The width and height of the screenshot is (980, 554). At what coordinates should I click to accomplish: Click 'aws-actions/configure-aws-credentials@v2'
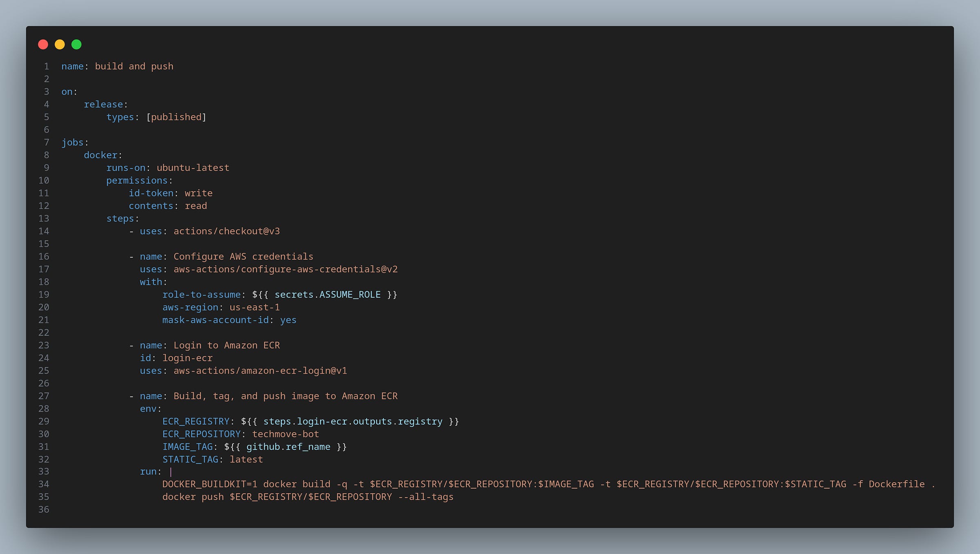[285, 269]
